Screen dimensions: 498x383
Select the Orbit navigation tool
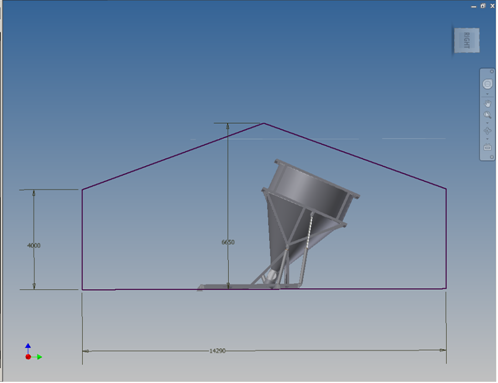click(x=487, y=131)
